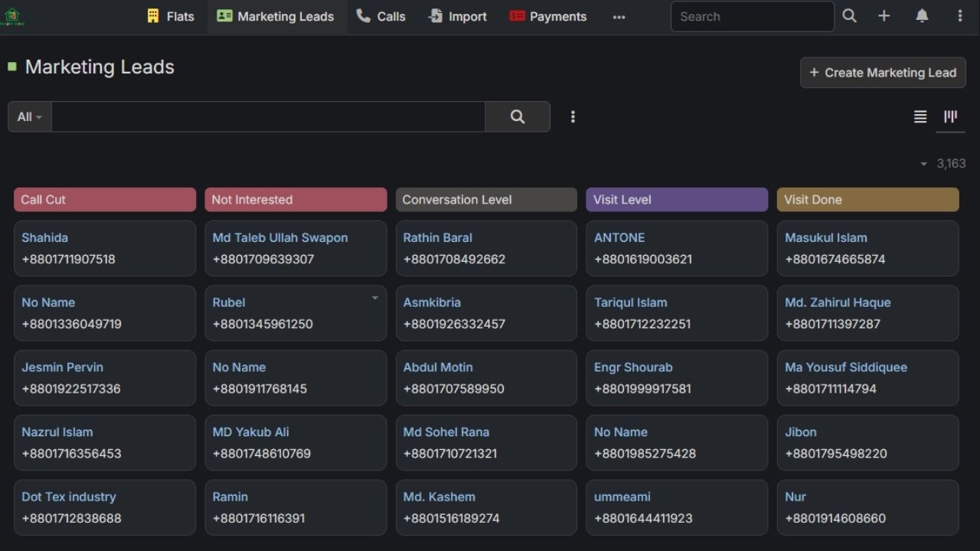Click the global search magnifier icon
The image size is (980, 551).
click(849, 16)
